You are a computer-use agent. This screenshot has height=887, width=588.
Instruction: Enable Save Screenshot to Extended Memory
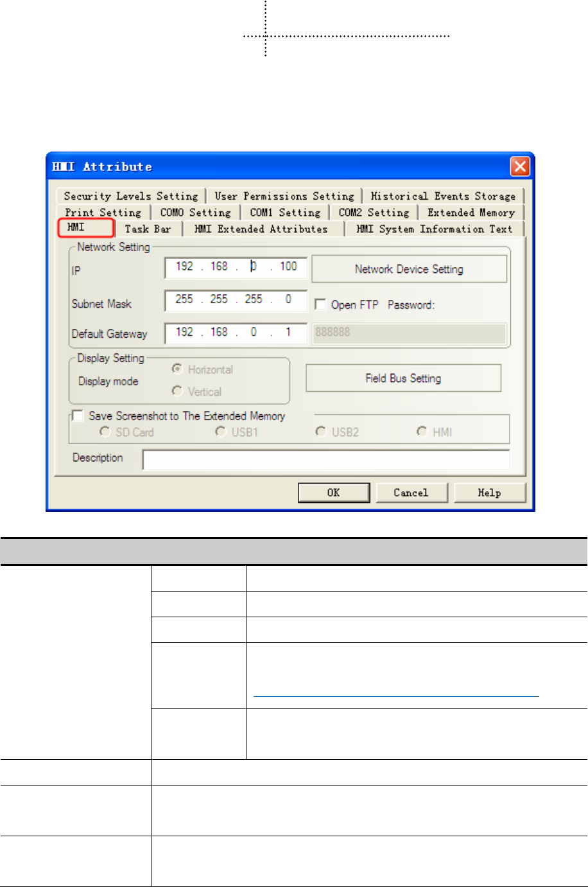click(78, 416)
